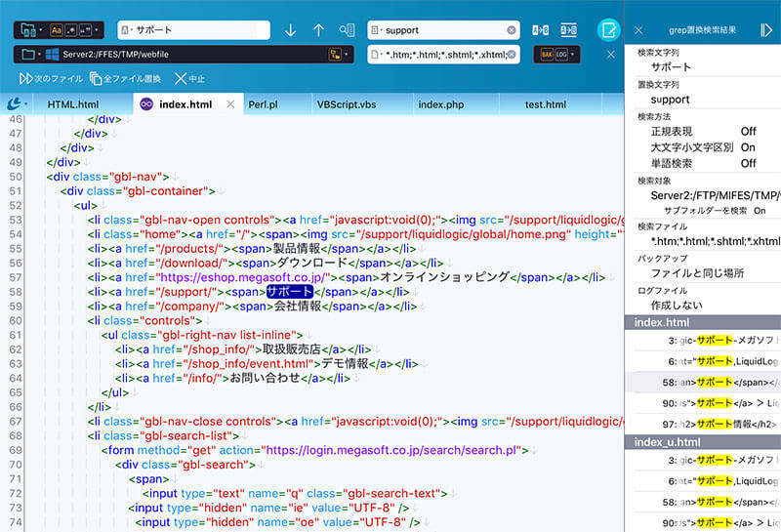Image resolution: width=781 pixels, height=532 pixels.
Task: Click the replace-all A→B icon
Action: pos(568,30)
